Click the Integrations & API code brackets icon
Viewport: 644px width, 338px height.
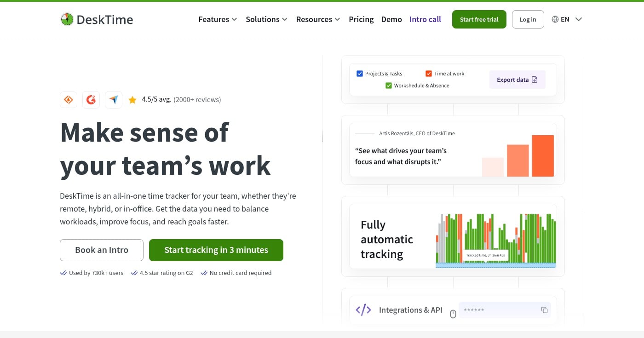click(363, 310)
